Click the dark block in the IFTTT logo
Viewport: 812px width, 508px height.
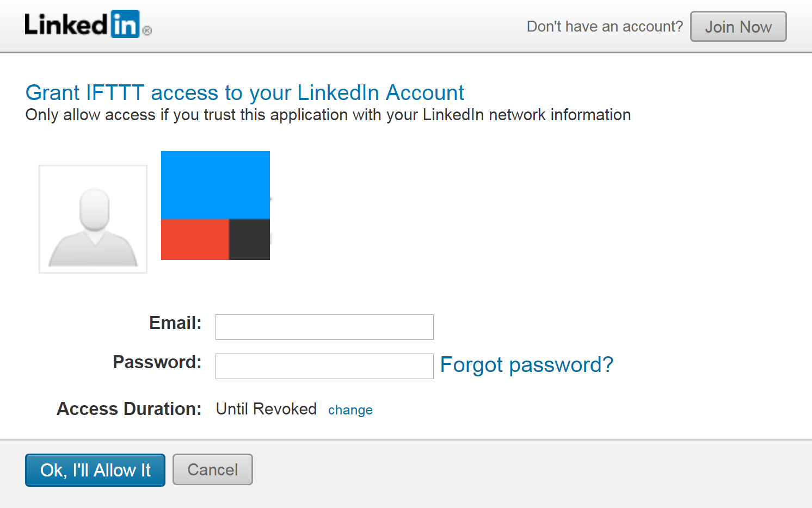coord(250,239)
